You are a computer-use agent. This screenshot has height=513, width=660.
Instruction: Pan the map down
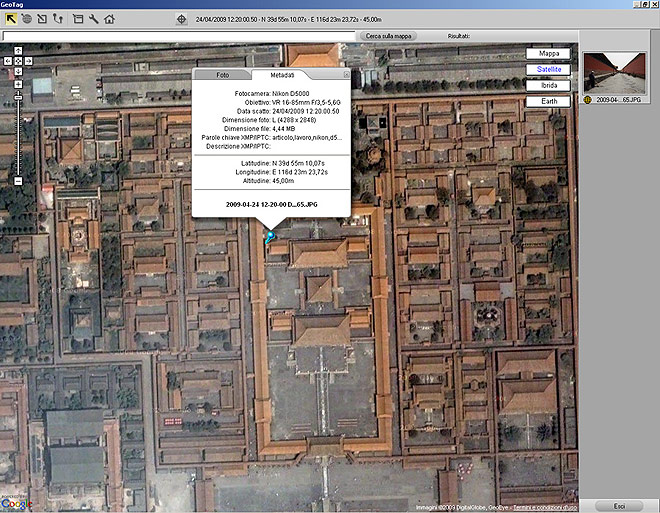click(x=18, y=72)
